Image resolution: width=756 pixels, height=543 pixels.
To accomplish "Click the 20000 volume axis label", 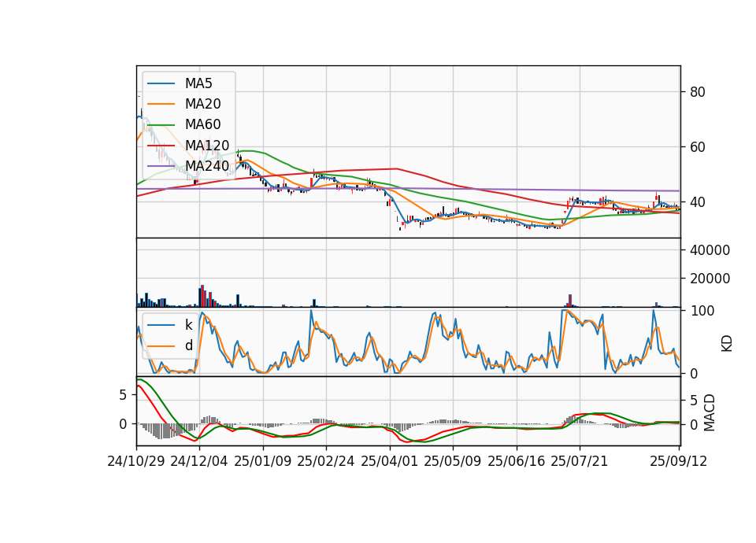I will (710, 279).
